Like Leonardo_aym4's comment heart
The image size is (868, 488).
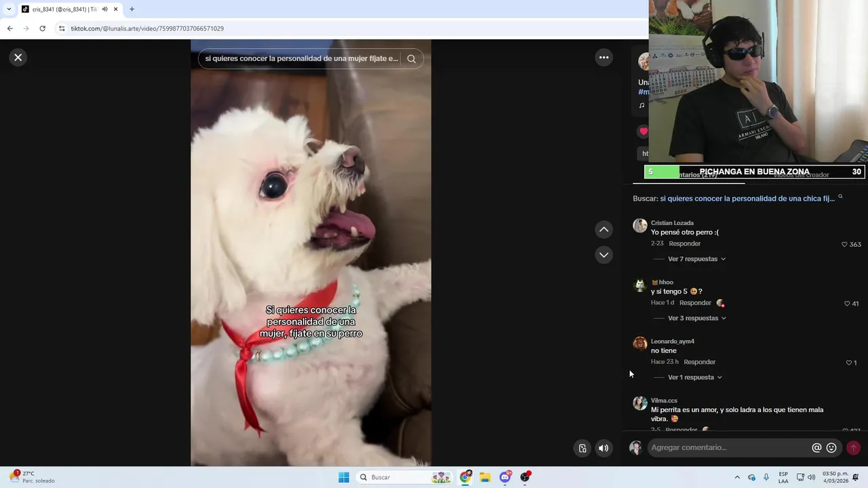tap(848, 363)
